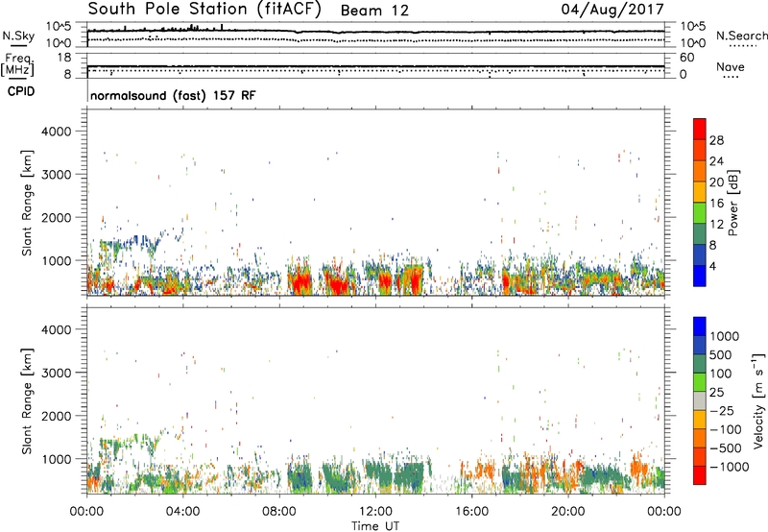
Task: Click the '60' Nave axis tick
Action: coord(686,58)
